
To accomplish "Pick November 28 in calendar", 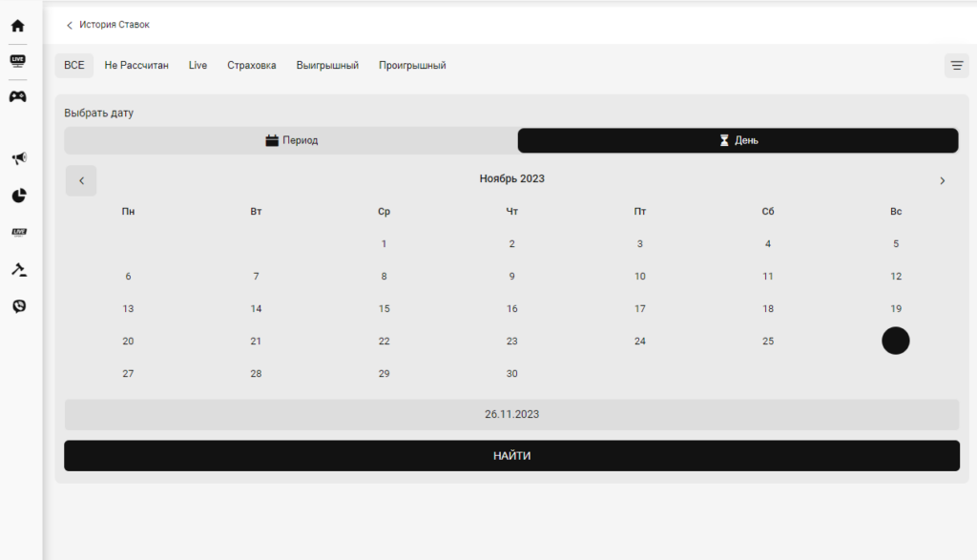I will pyautogui.click(x=256, y=373).
